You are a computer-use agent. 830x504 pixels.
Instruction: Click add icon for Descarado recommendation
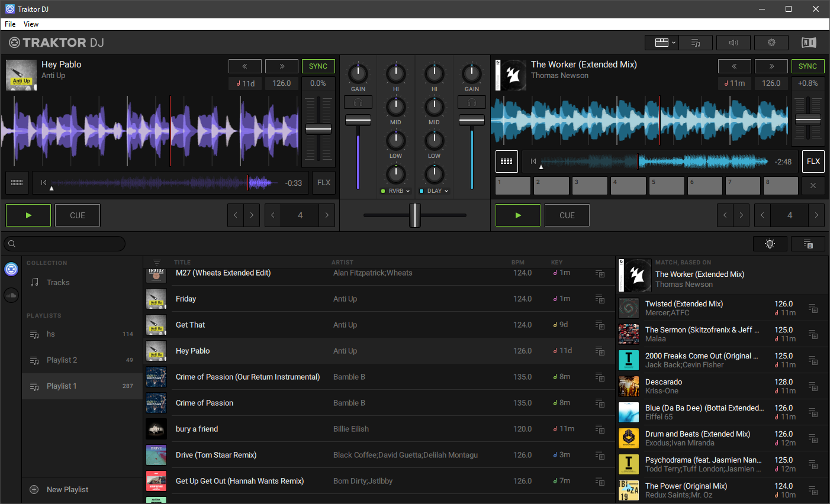pos(813,386)
